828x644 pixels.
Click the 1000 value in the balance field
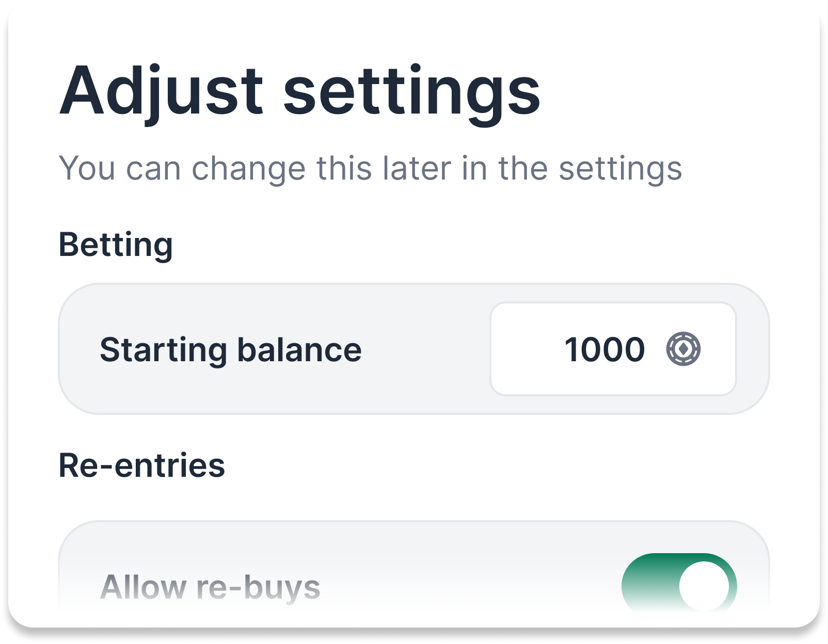[x=604, y=349]
